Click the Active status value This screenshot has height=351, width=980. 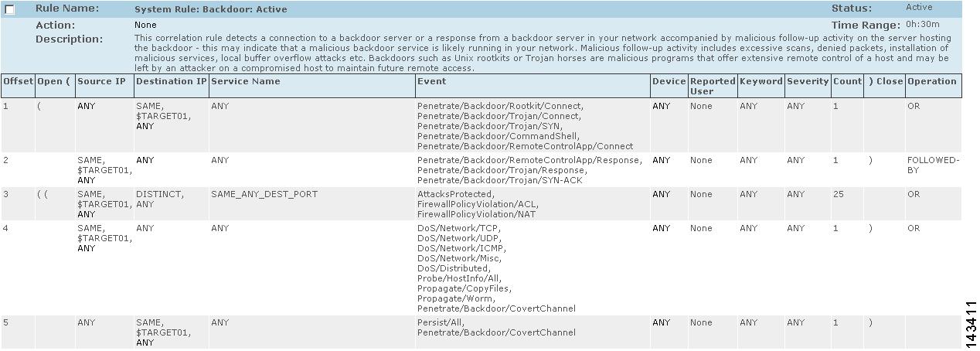point(919,8)
